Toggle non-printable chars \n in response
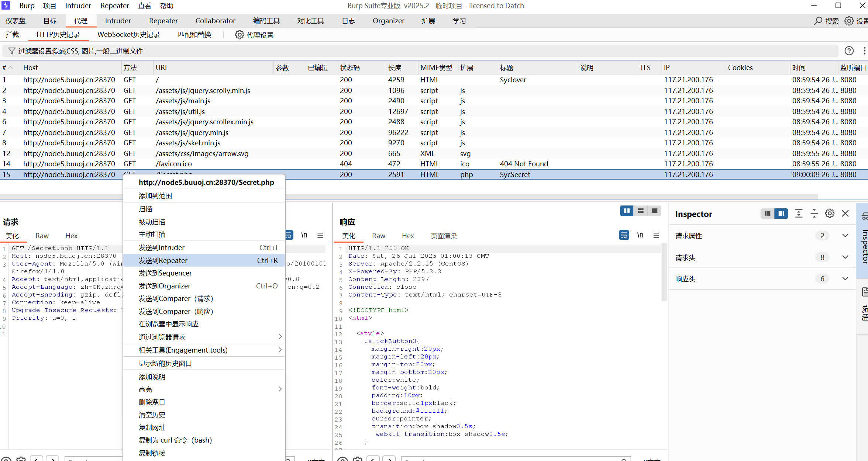Viewport: 868px width, 461px height. [640, 235]
